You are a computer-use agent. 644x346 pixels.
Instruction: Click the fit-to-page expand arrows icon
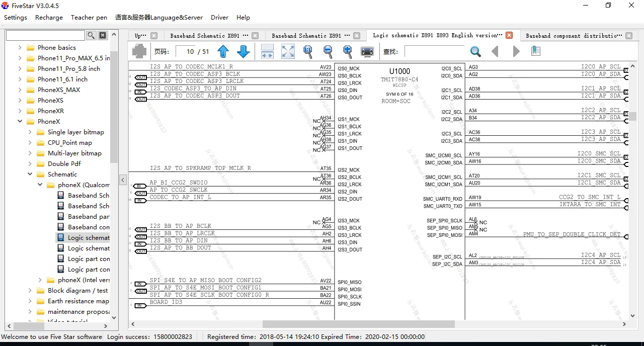coord(288,51)
